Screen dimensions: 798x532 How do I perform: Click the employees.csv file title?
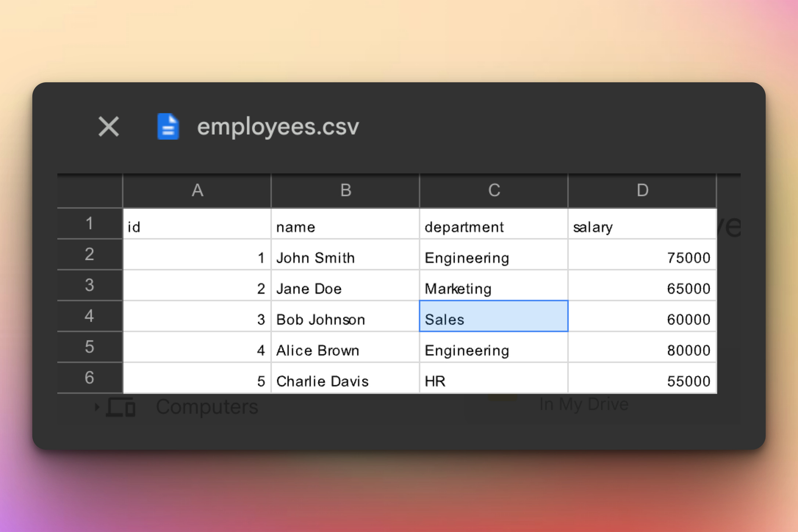tap(278, 127)
